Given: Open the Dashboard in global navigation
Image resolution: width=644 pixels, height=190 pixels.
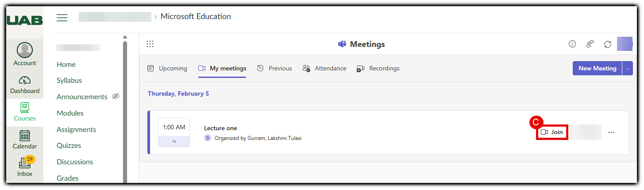Looking at the screenshot, I should tap(25, 85).
